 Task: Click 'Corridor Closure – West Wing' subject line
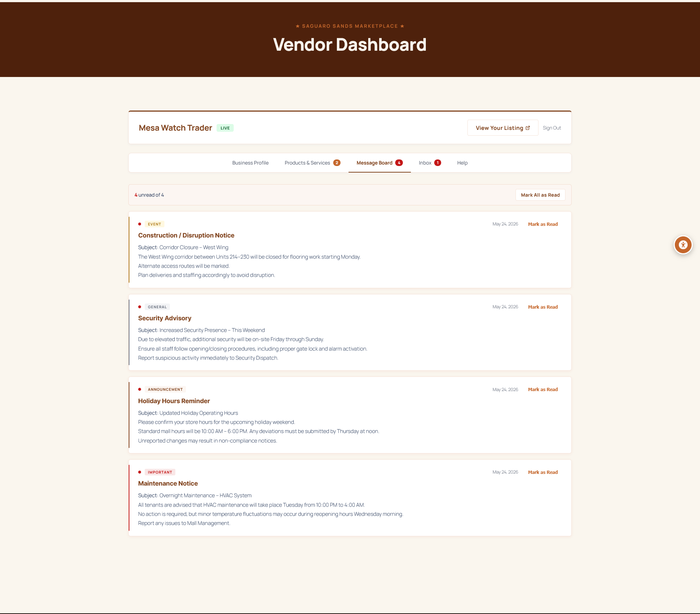pos(183,247)
